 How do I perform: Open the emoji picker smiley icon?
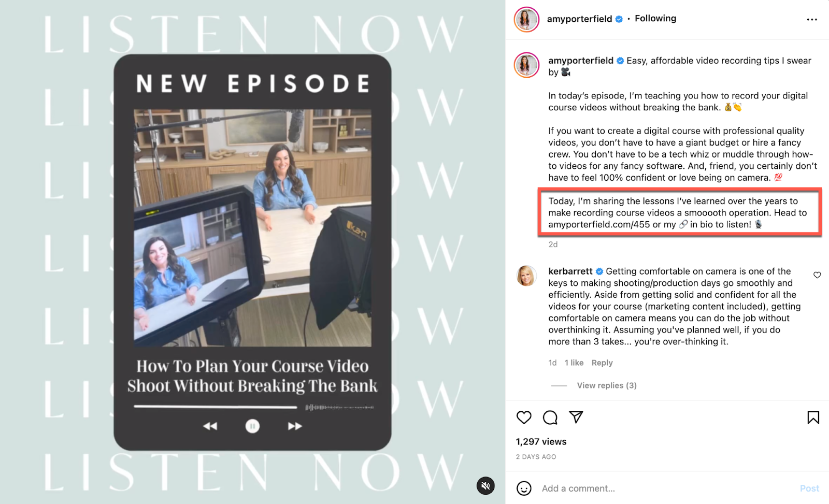point(524,488)
